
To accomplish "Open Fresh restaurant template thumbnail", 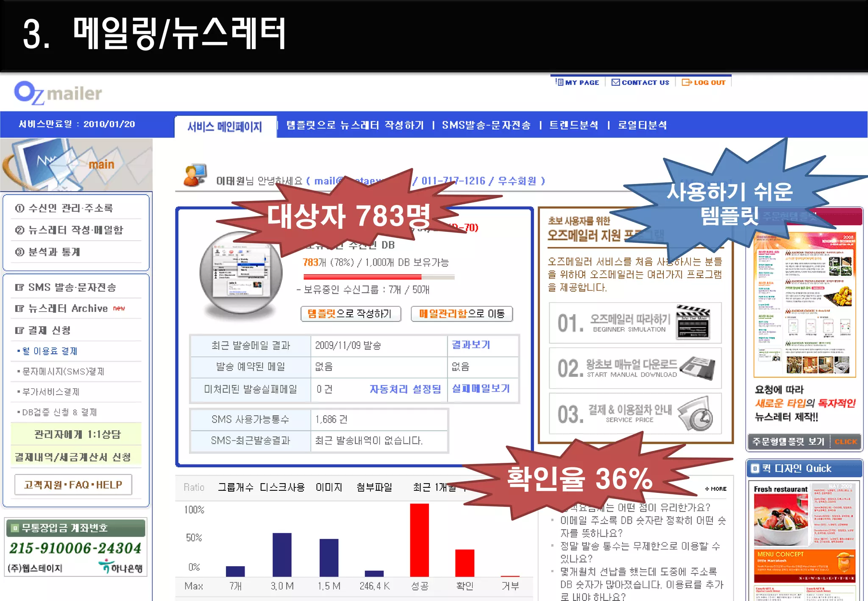I will [x=804, y=533].
